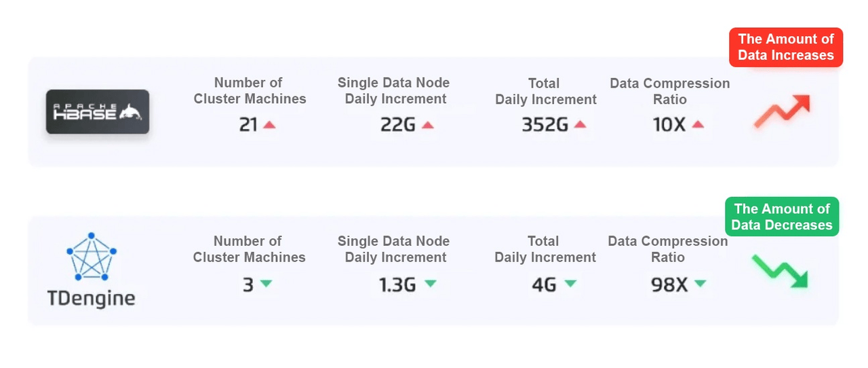Click the green downward trend arrow
The height and width of the screenshot is (368, 868).
pos(780,270)
